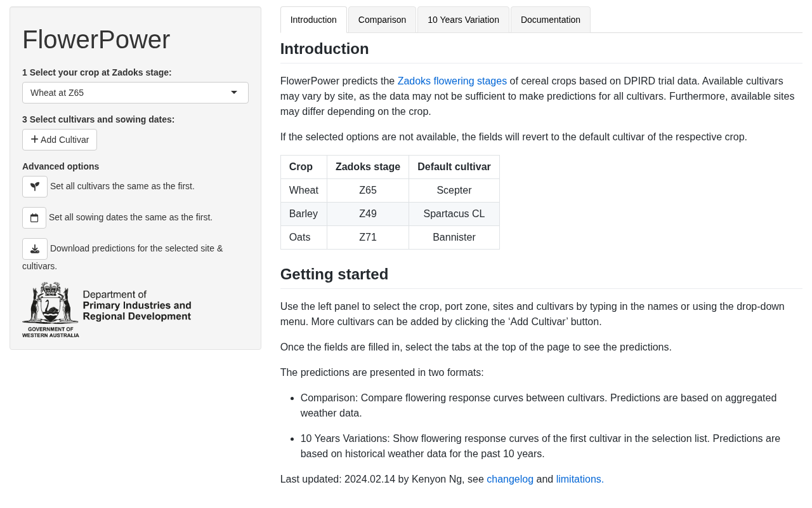Click the seedling icon to match all cultivars
The height and width of the screenshot is (508, 812).
[x=35, y=187]
